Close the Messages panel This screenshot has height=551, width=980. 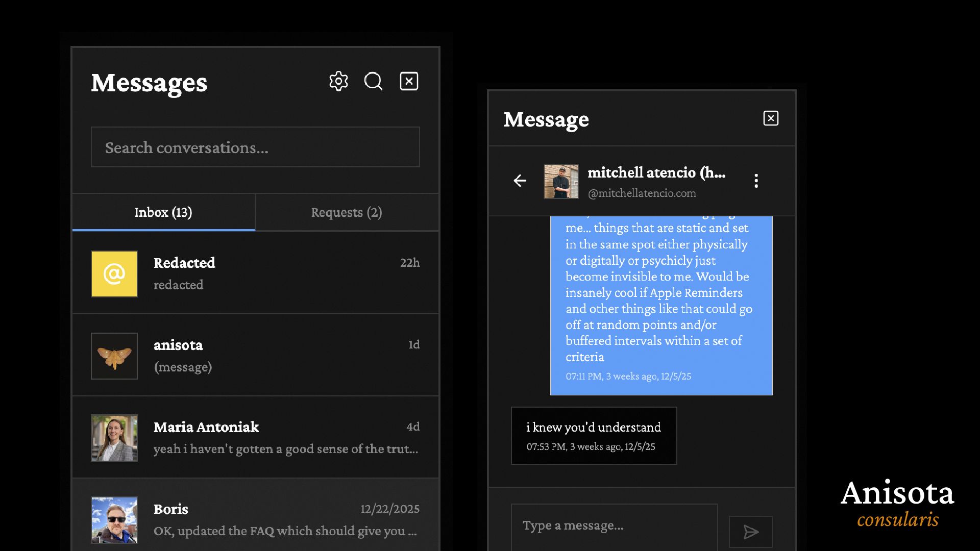[x=409, y=81]
